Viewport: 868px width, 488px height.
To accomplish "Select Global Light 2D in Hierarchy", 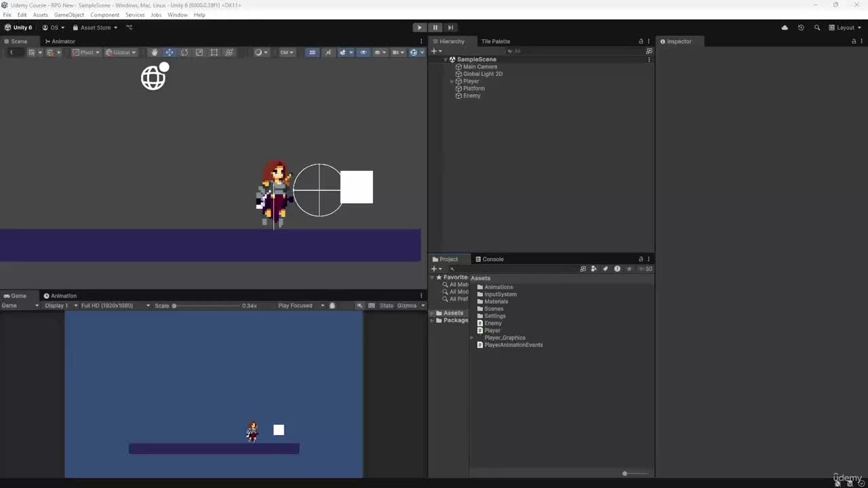I will tap(483, 74).
